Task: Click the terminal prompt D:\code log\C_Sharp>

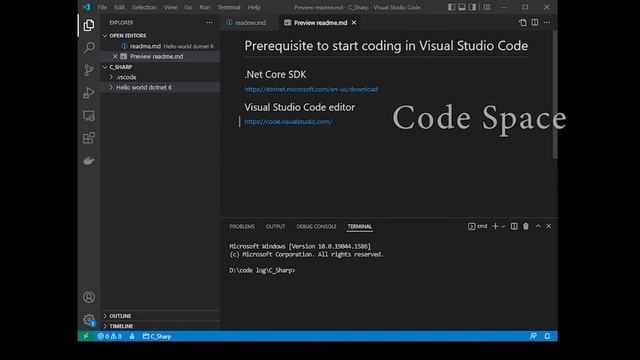Action: (x=262, y=270)
